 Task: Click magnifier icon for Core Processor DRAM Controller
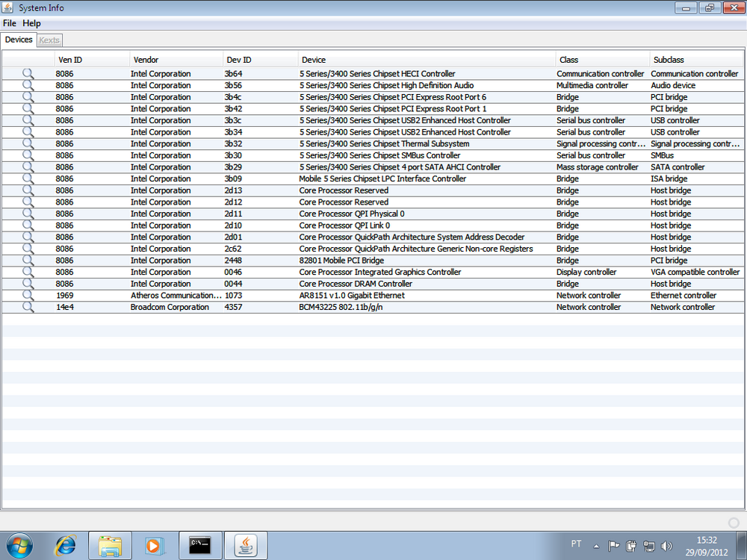click(x=28, y=284)
